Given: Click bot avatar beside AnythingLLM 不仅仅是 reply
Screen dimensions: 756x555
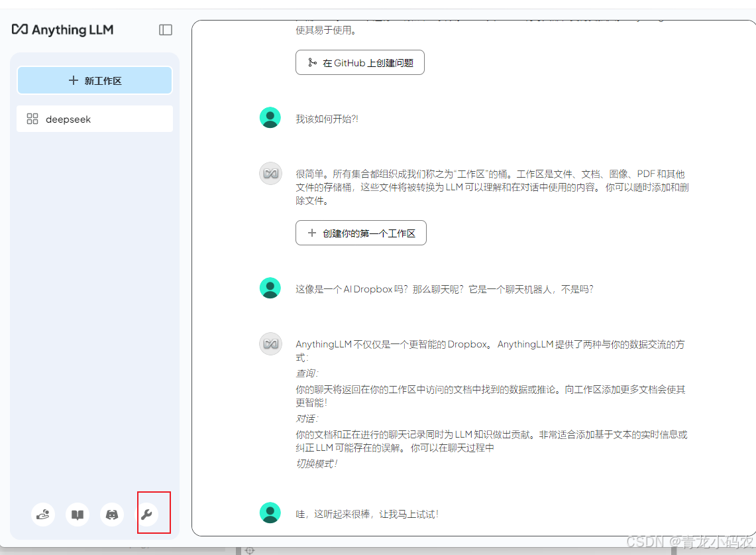Looking at the screenshot, I should [x=270, y=343].
